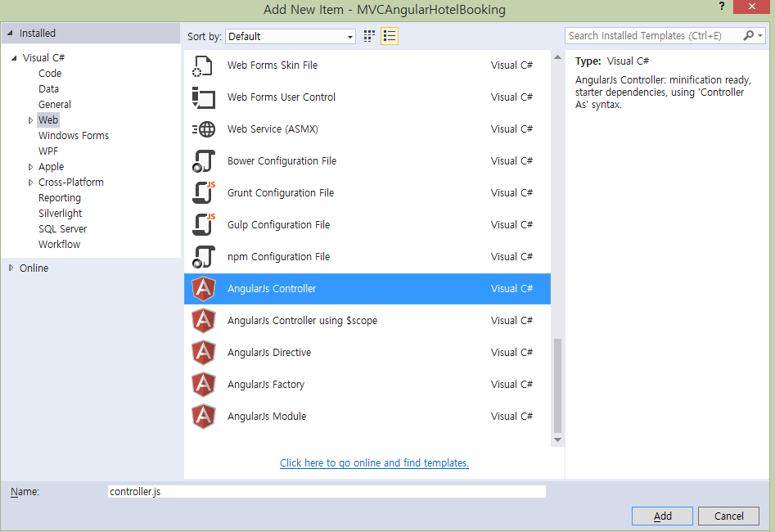
Task: Focus the Name field with controller.js
Action: (327, 491)
